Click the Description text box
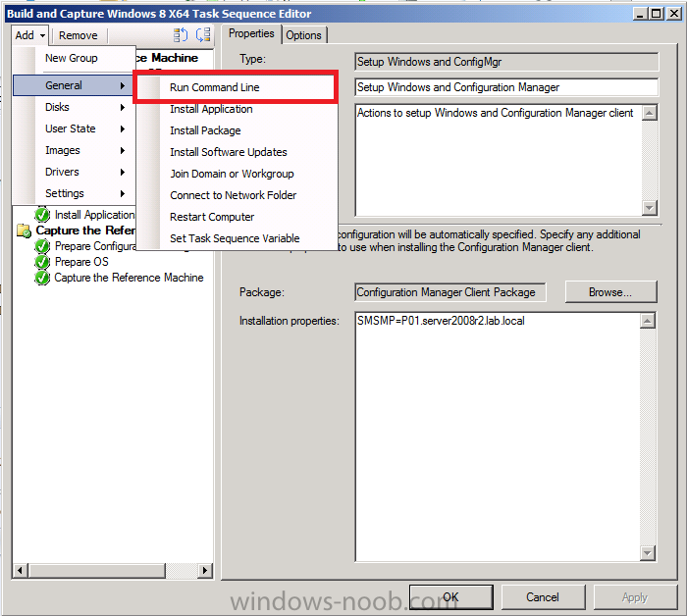 (x=499, y=160)
